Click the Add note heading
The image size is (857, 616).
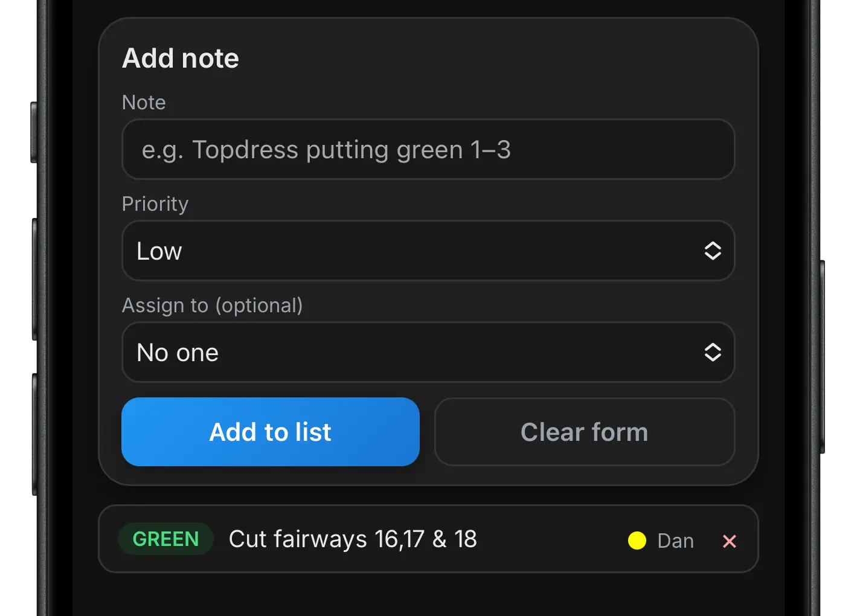pos(181,59)
